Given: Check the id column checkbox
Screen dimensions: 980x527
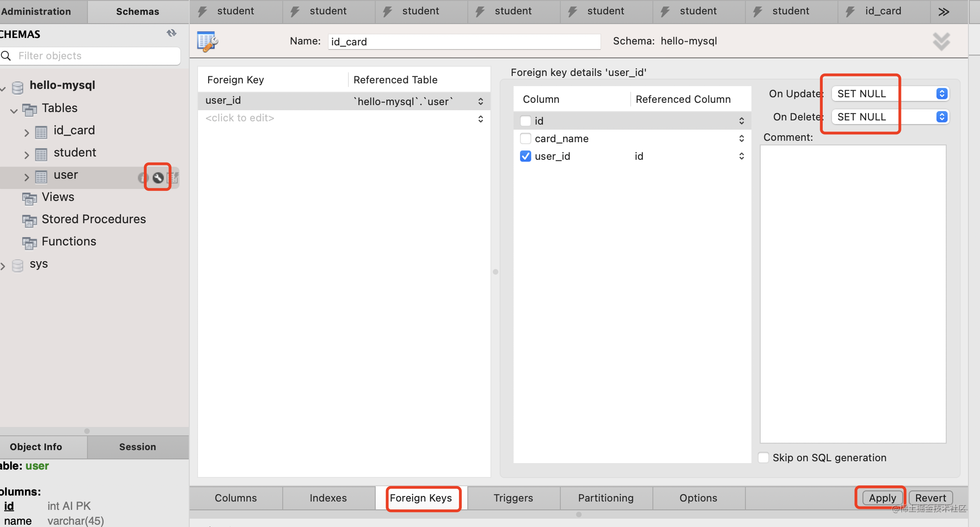Looking at the screenshot, I should (526, 121).
